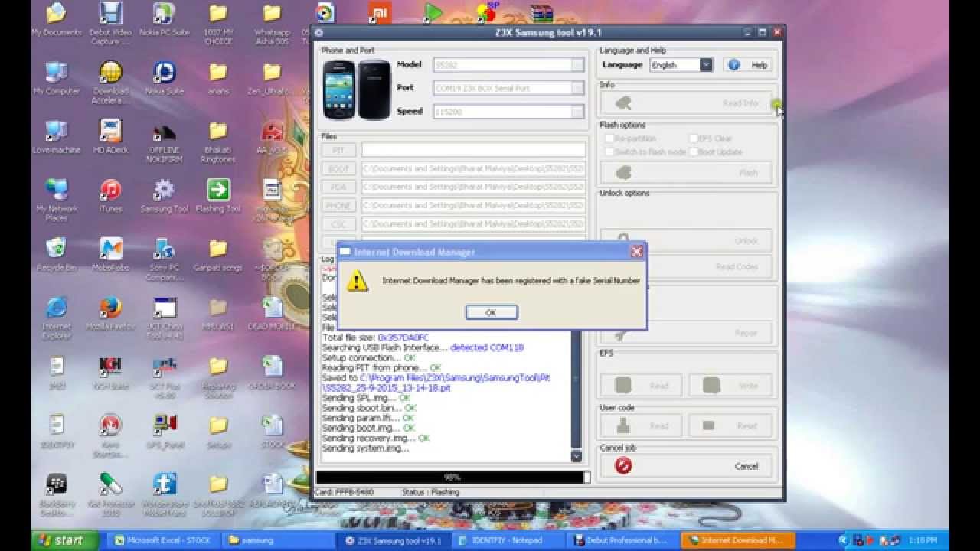This screenshot has height=551, width=980.
Task: Open NCH Suite desktop icon
Action: click(x=110, y=373)
